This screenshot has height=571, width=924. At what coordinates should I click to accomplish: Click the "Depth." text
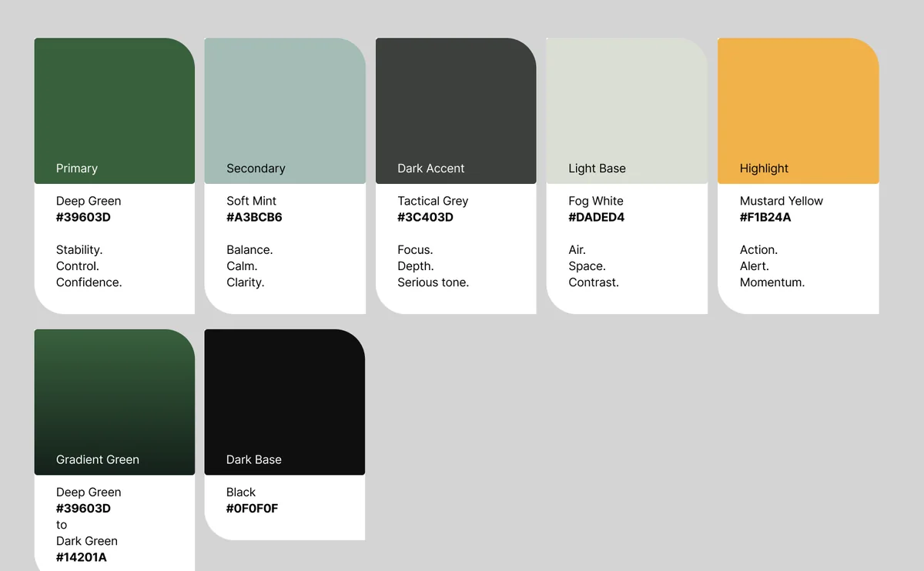pos(416,266)
